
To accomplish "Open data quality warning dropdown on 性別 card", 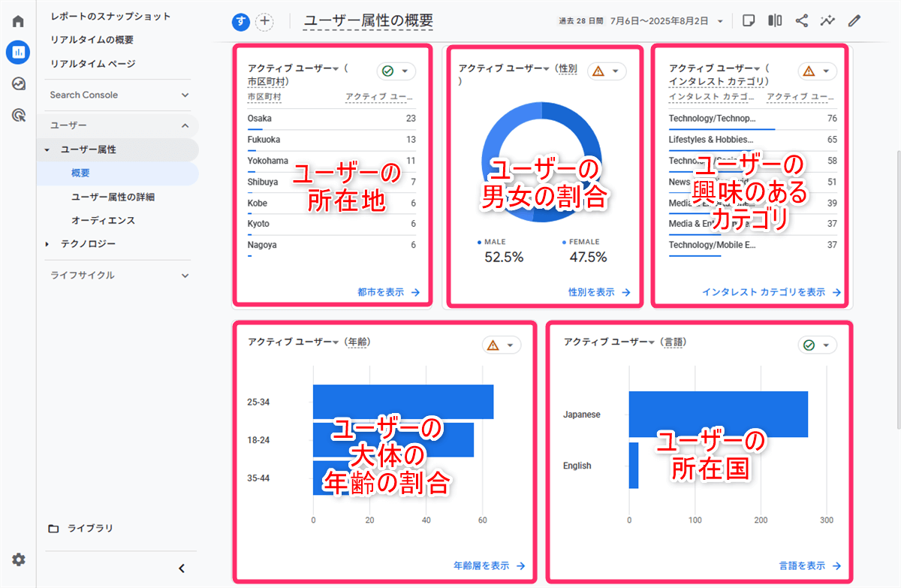I will 607,71.
